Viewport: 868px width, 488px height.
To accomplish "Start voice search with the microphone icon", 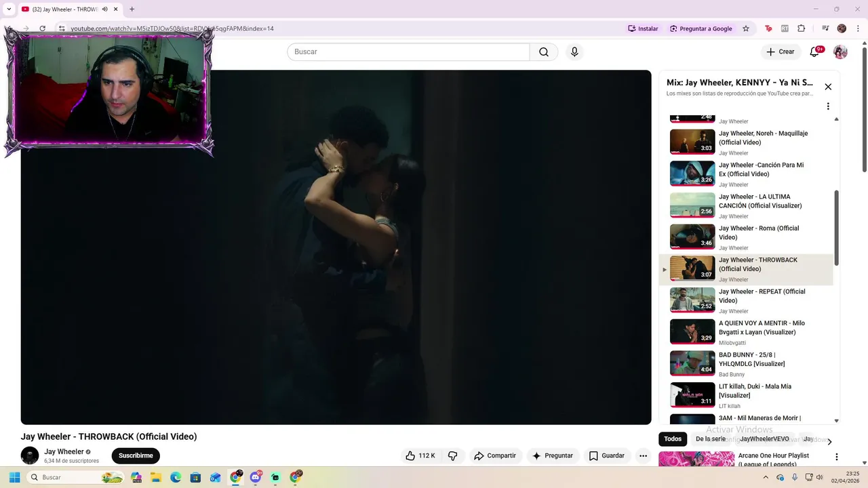I will (x=574, y=52).
